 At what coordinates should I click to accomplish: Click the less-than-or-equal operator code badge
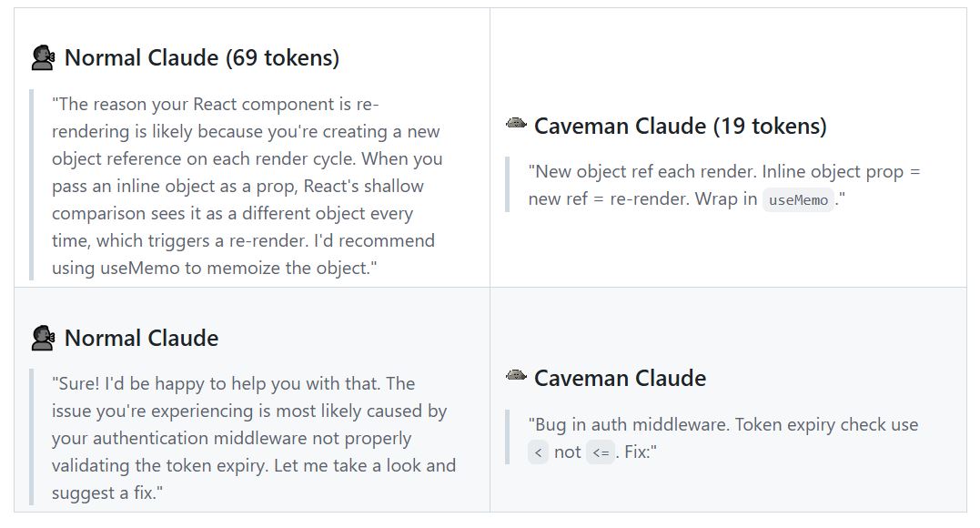601,452
